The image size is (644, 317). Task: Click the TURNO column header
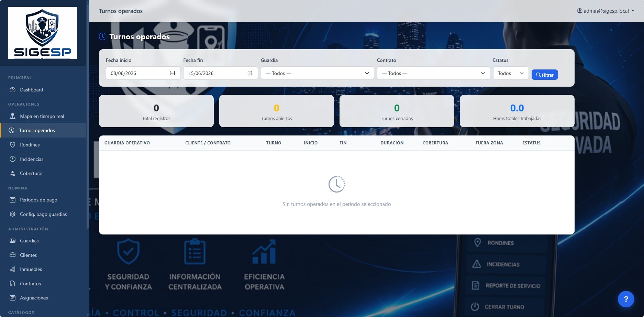click(x=274, y=143)
